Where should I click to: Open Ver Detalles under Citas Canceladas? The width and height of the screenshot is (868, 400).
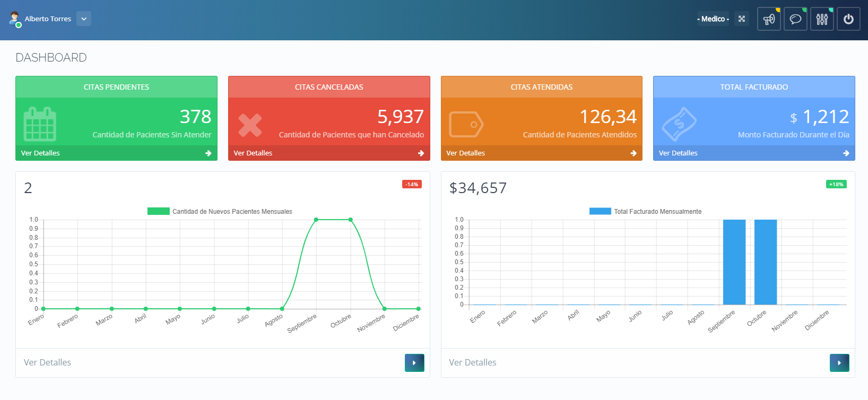click(253, 153)
